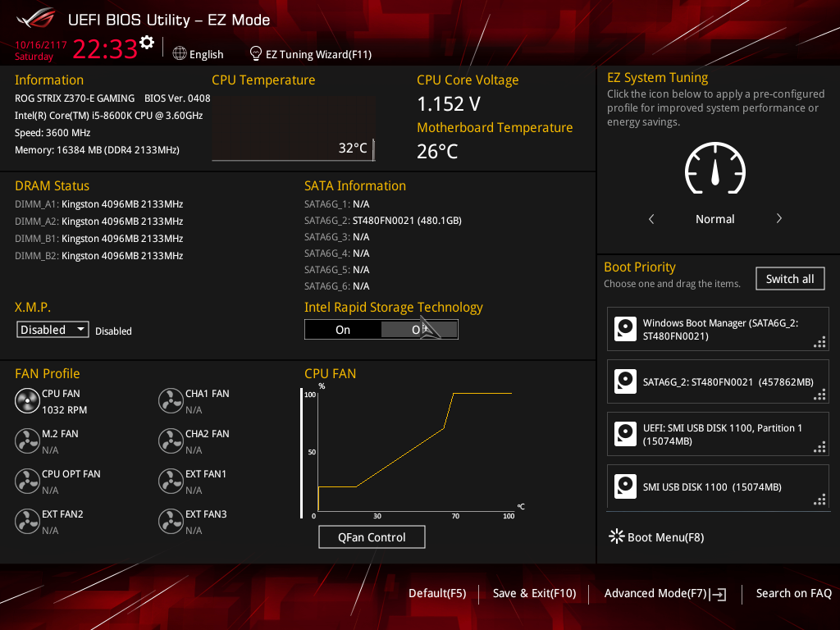Viewport: 840px width, 630px height.
Task: Click DIMM_A1 Kingston 4096MB 2133MHz entry
Action: point(98,204)
